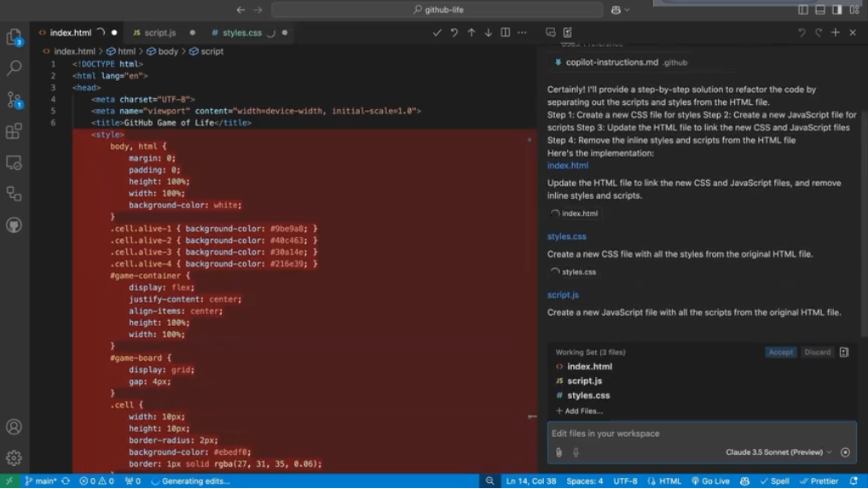Expand the body breadcrumb segment
Screen dimensions: 868x489
[162, 51]
